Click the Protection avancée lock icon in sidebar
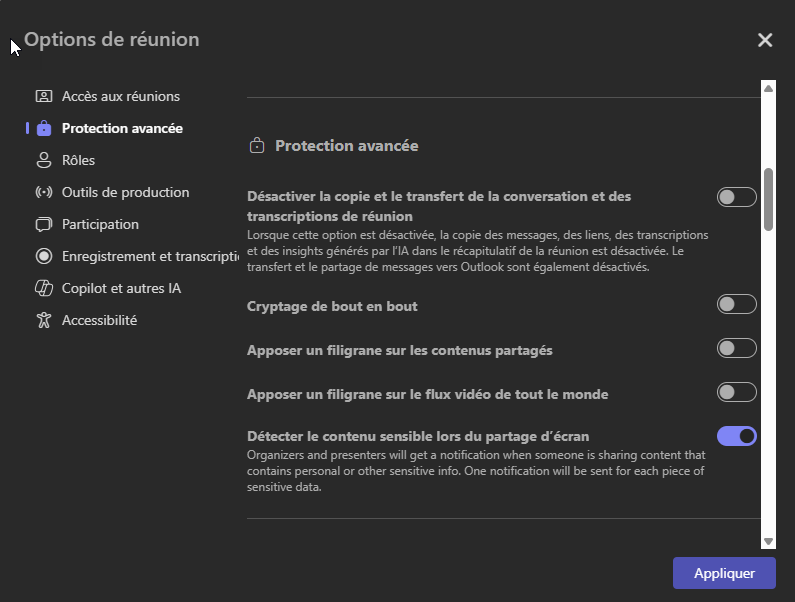Image resolution: width=795 pixels, height=602 pixels. click(x=44, y=128)
